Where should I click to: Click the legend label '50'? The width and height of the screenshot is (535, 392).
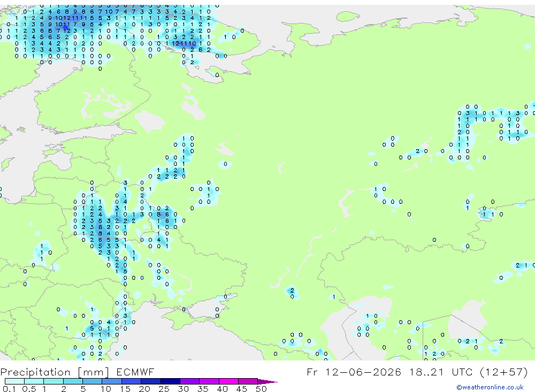tap(261, 389)
